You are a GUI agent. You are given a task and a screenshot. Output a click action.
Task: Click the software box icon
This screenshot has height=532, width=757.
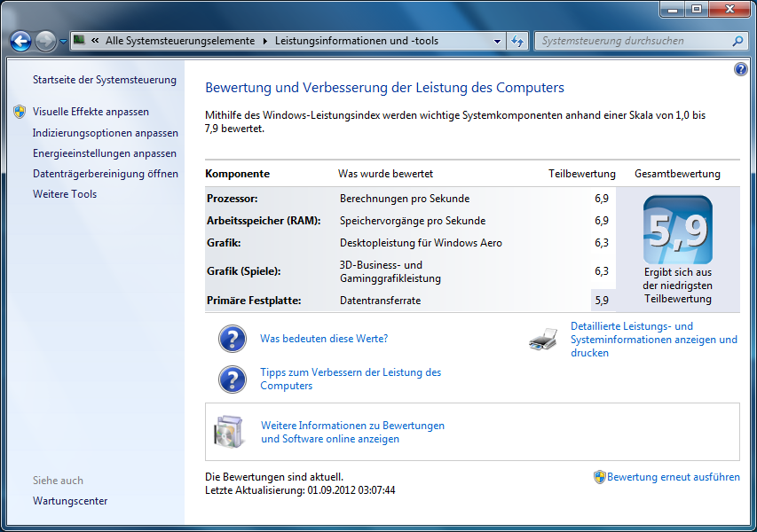click(x=229, y=432)
